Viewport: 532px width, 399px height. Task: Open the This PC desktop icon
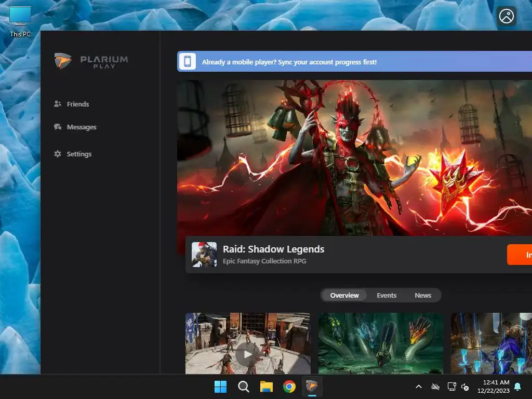(20, 21)
